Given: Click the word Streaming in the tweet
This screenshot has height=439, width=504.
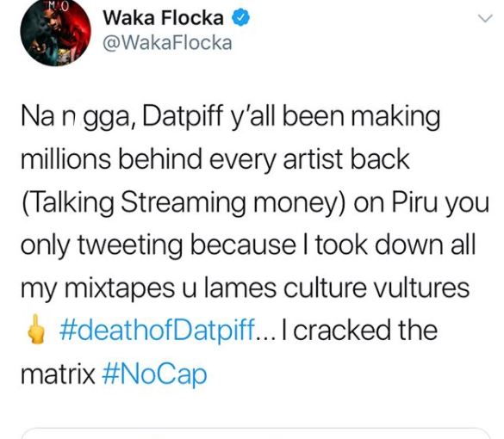Looking at the screenshot, I should pyautogui.click(x=184, y=203).
